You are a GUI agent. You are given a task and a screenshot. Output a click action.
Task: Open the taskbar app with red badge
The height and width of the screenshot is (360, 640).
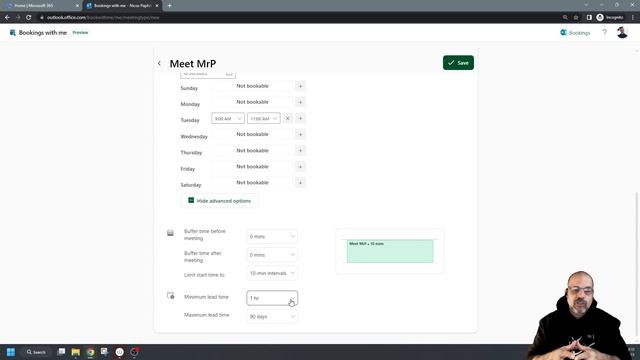click(134, 352)
